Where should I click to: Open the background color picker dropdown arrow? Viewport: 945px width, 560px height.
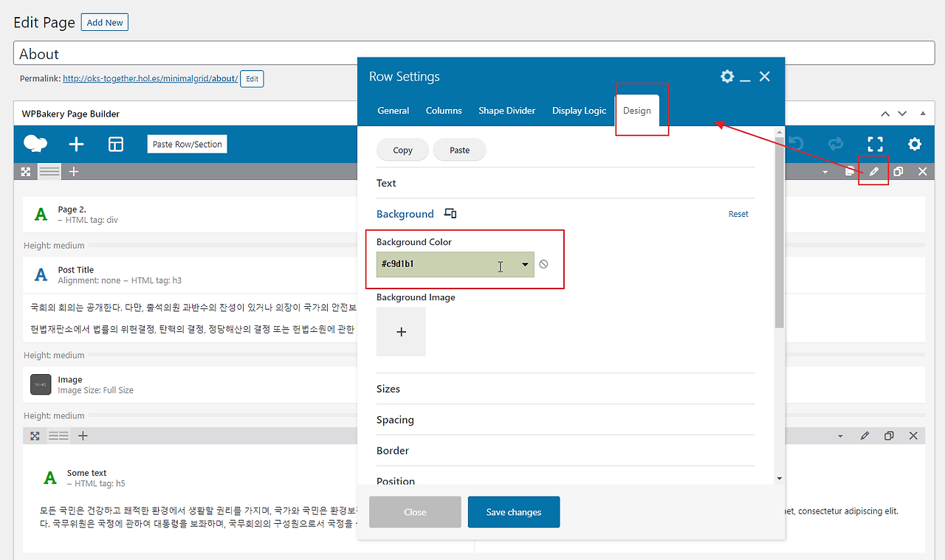[x=525, y=264]
